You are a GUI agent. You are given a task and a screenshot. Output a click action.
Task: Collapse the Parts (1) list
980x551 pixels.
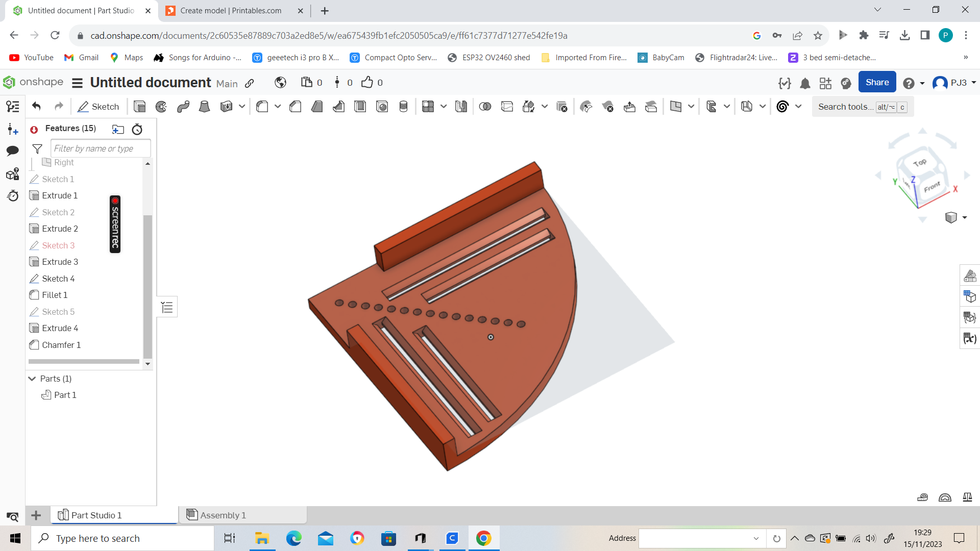tap(32, 379)
